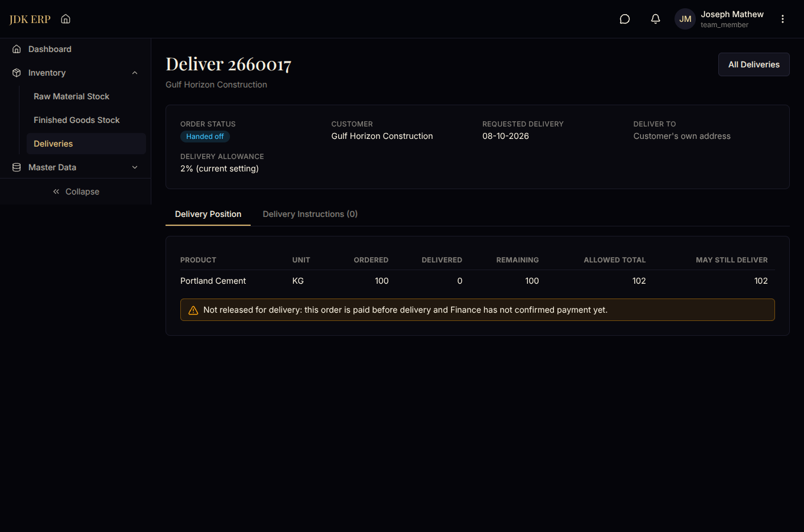Click the requested delivery date 08-10-2026
This screenshot has width=804, height=532.
(505, 136)
